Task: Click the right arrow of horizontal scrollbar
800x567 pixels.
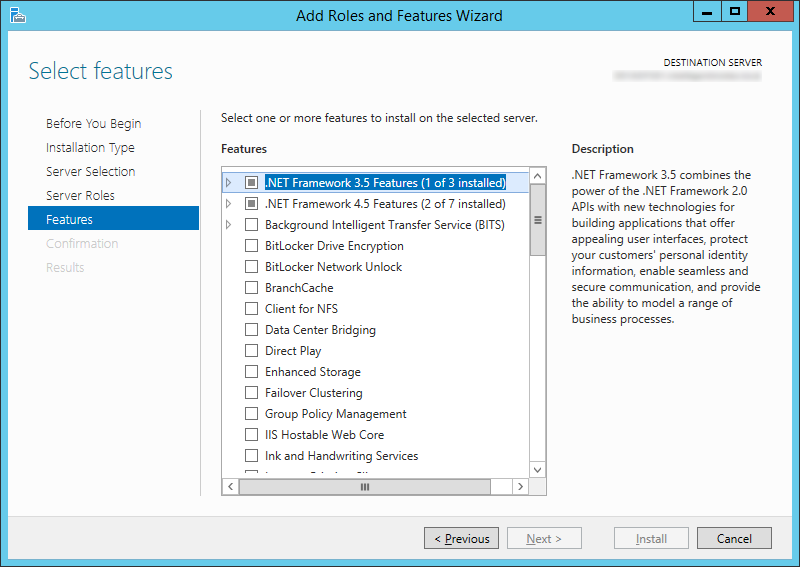Action: click(520, 486)
